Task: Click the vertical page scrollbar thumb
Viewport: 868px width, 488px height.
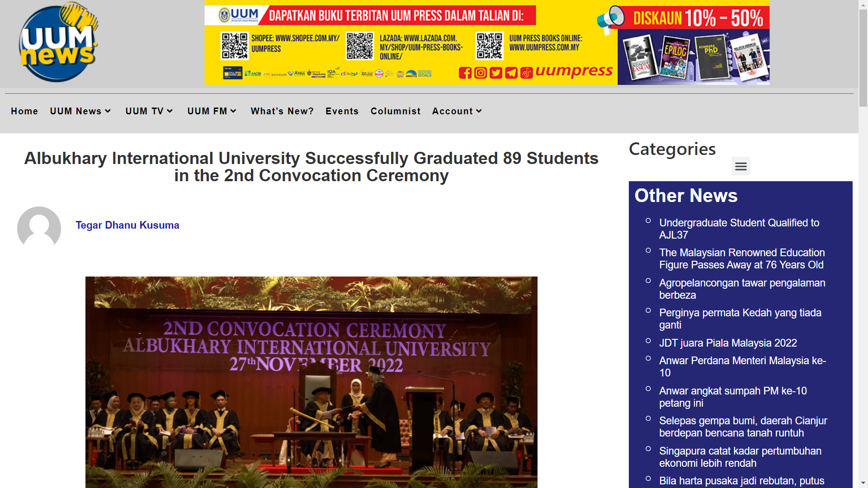Action: (863, 59)
